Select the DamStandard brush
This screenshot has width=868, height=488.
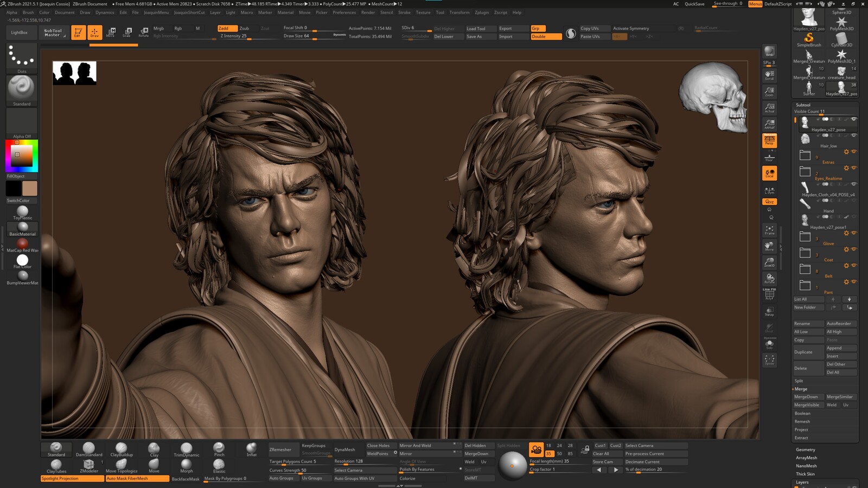(x=88, y=448)
